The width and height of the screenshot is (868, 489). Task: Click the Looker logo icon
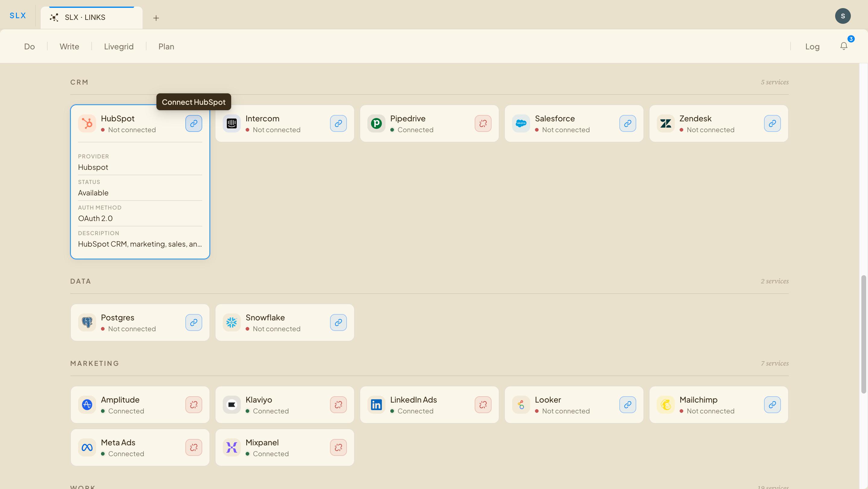point(521,404)
